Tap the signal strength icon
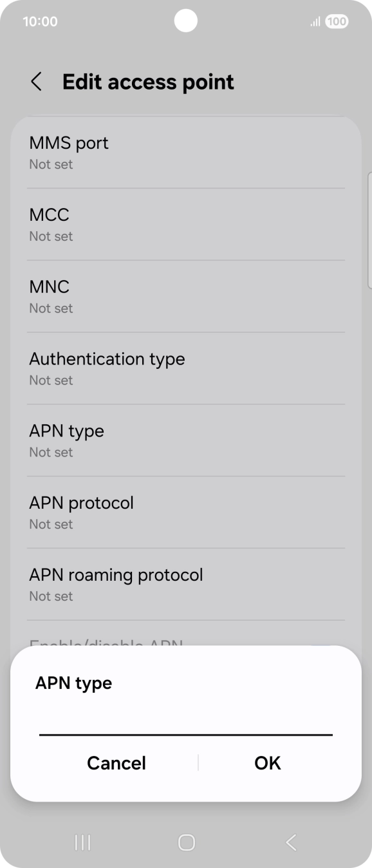 tap(315, 21)
